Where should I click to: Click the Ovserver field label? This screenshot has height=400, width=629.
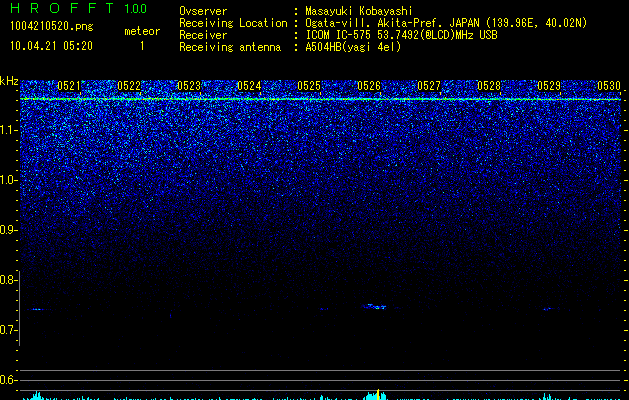(x=203, y=11)
